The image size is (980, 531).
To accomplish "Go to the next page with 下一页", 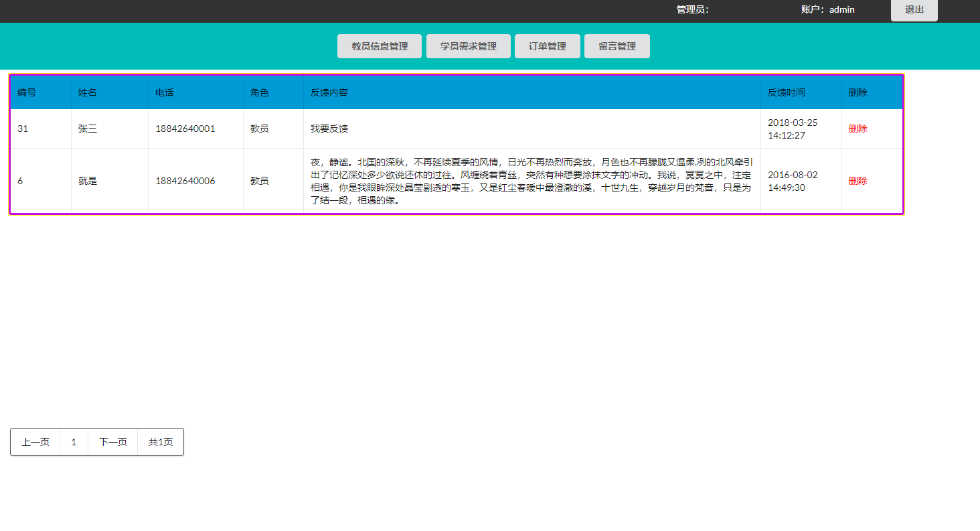I will [112, 442].
